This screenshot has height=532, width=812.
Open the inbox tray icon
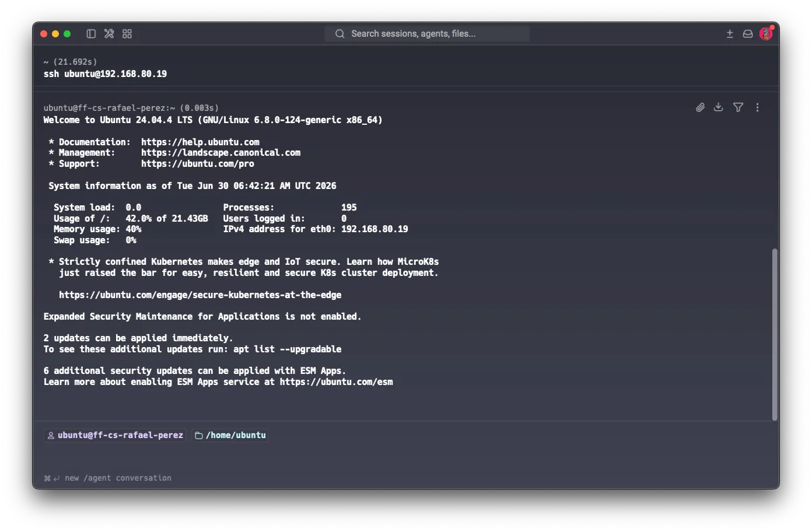coord(748,34)
